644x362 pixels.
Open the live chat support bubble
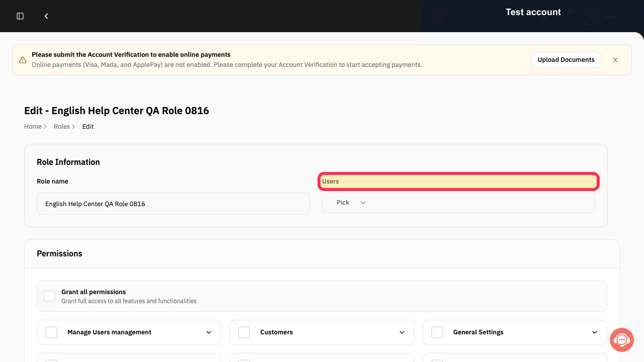[622, 340]
